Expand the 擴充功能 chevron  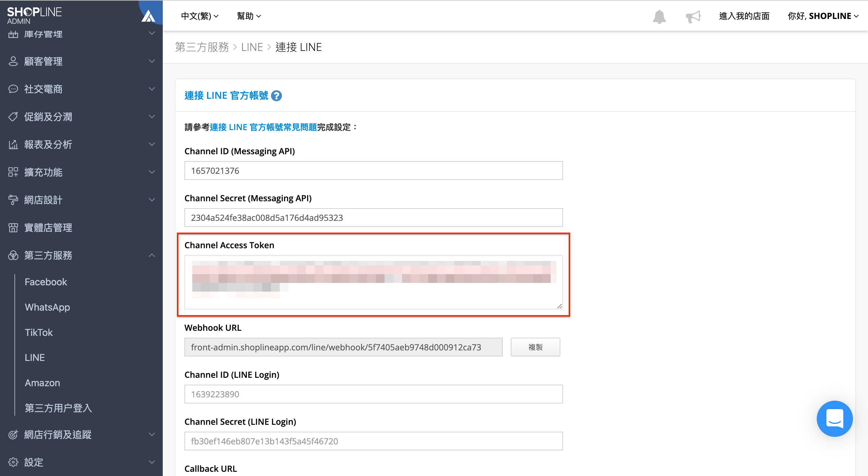coord(152,172)
